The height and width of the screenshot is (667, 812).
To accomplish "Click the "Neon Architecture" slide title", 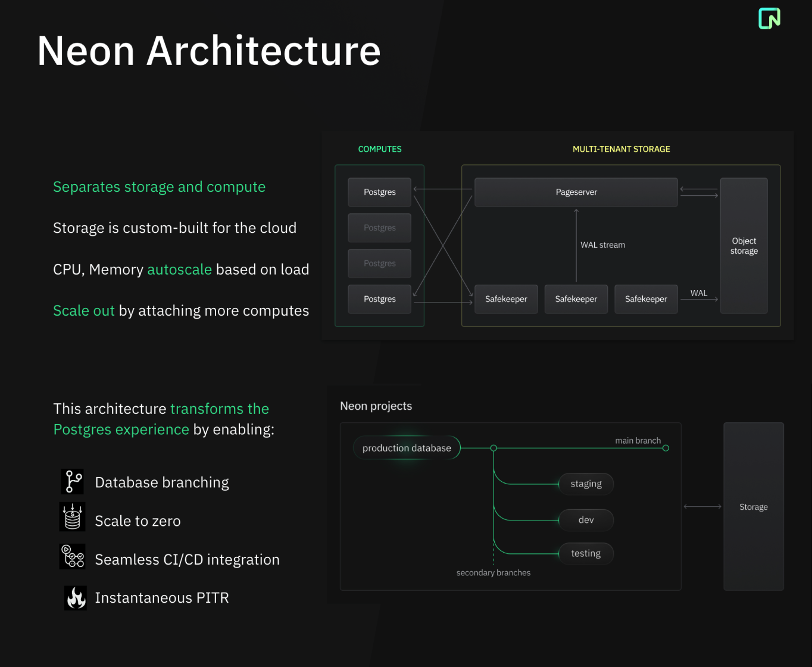I will click(x=209, y=51).
